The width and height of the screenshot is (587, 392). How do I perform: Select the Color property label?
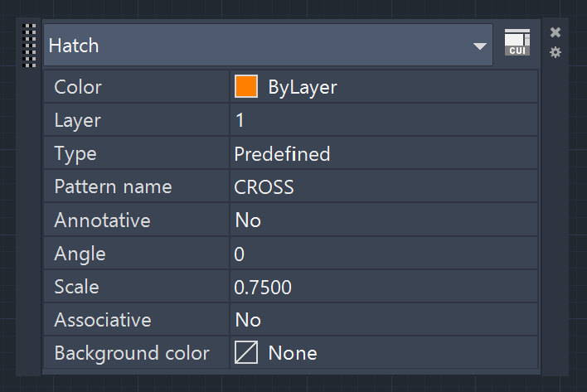[x=78, y=87]
